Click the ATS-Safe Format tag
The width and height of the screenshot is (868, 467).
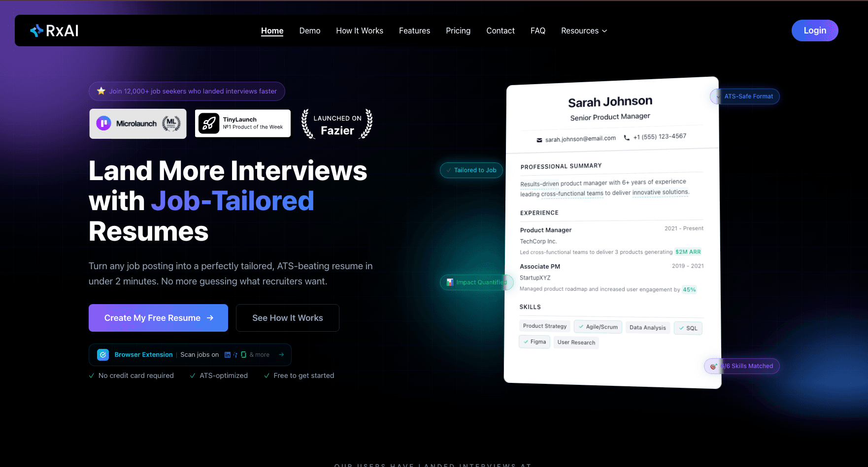(745, 96)
